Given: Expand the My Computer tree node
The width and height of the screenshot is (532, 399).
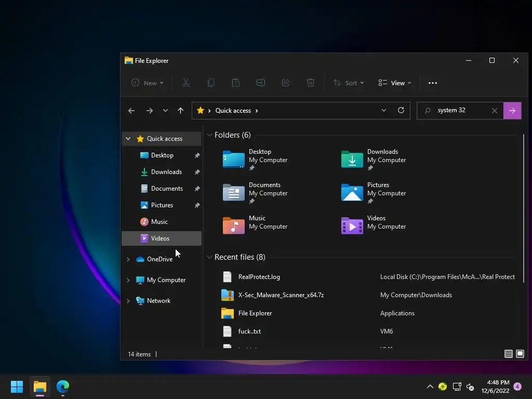Looking at the screenshot, I should 128,280.
